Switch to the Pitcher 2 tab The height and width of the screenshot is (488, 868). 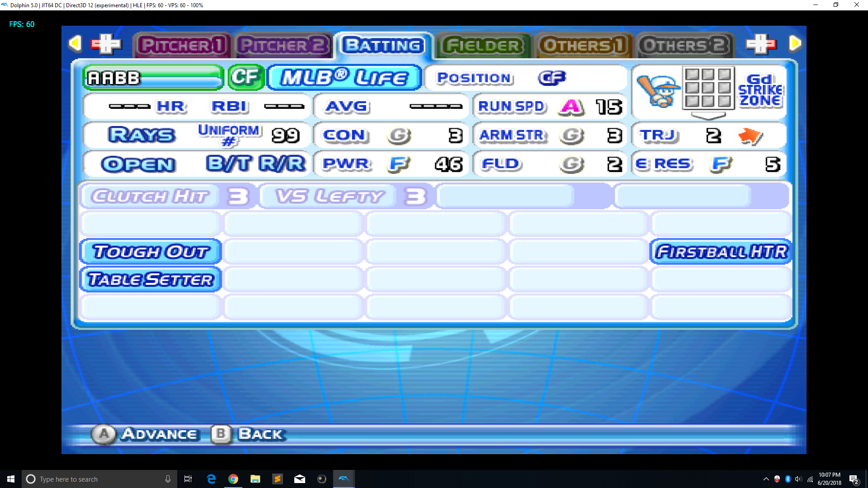(x=283, y=45)
